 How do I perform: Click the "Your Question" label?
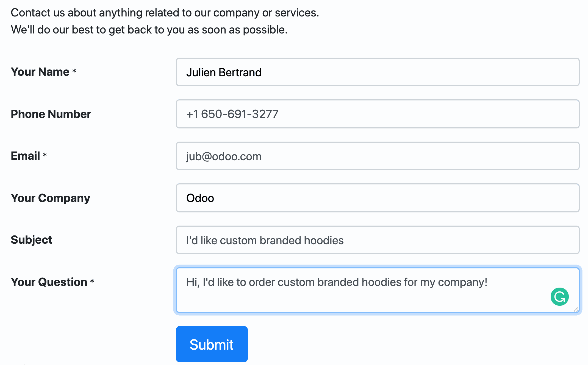49,282
